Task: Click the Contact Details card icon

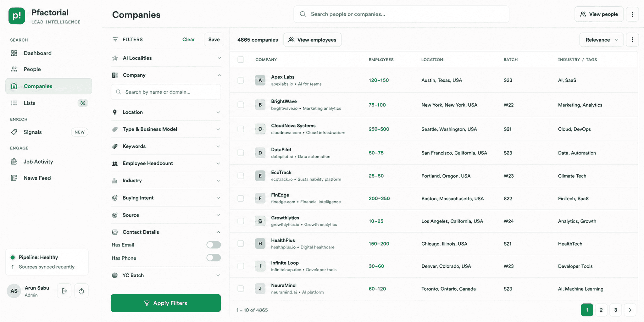Action: (x=115, y=232)
